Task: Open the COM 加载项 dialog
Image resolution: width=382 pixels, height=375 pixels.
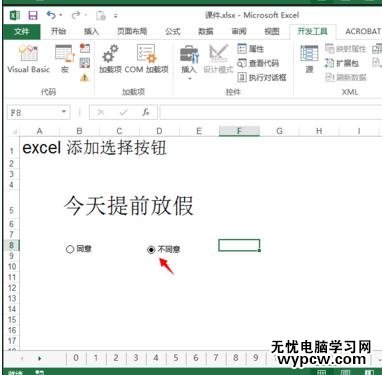Action: tap(147, 59)
